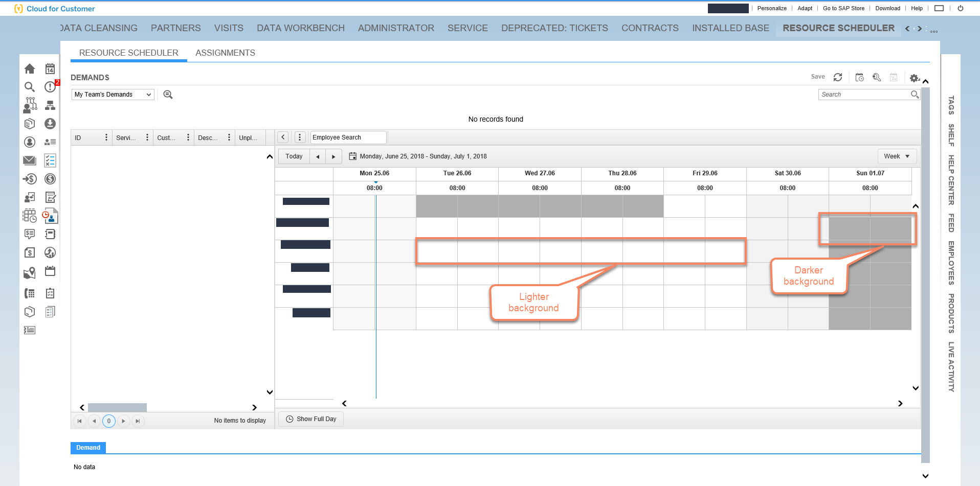Open the resource scheduler clock-person icon

(50, 216)
